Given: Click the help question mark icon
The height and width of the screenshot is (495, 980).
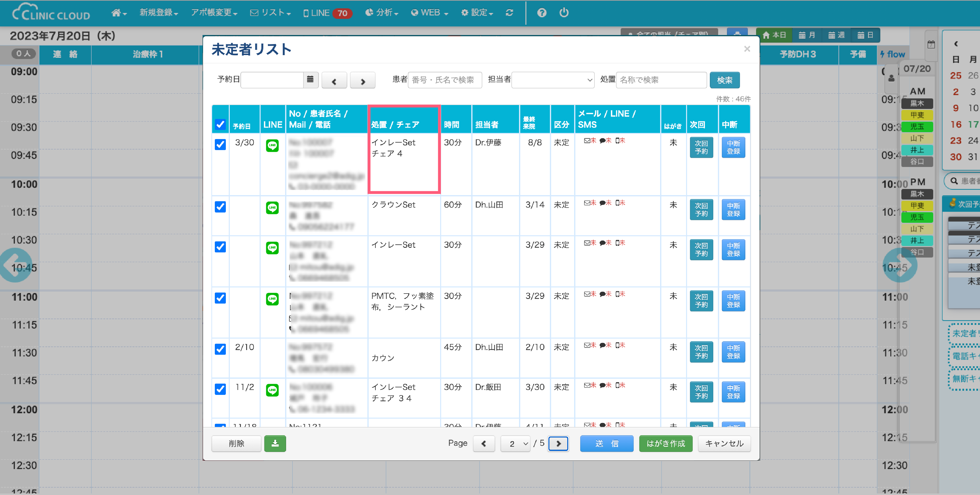Looking at the screenshot, I should point(542,12).
